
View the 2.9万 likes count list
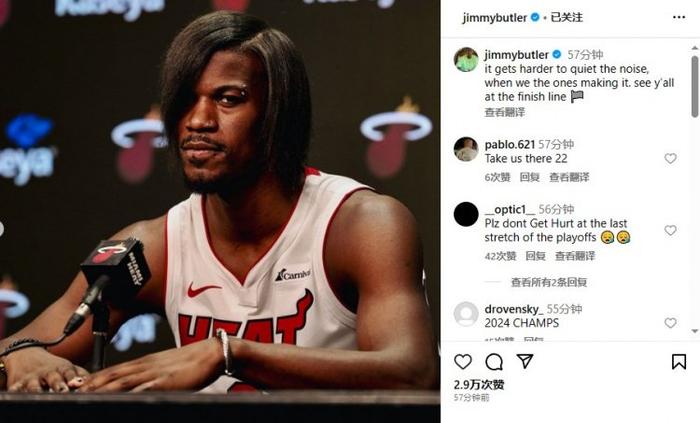(479, 385)
